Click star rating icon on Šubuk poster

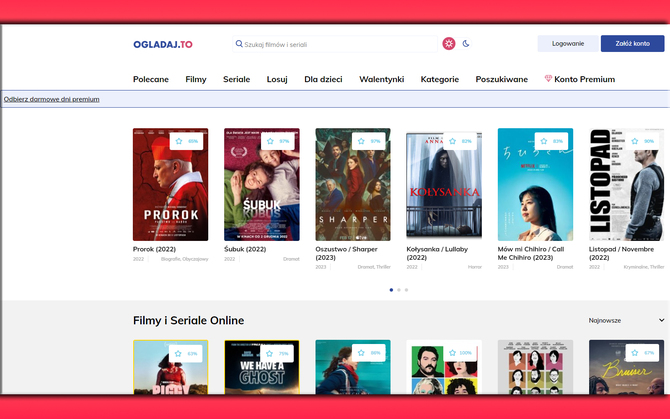click(270, 141)
